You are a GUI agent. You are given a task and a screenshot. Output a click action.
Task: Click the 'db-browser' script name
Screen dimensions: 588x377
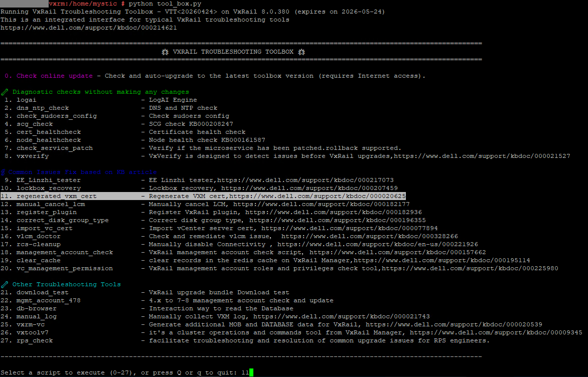pos(37,308)
